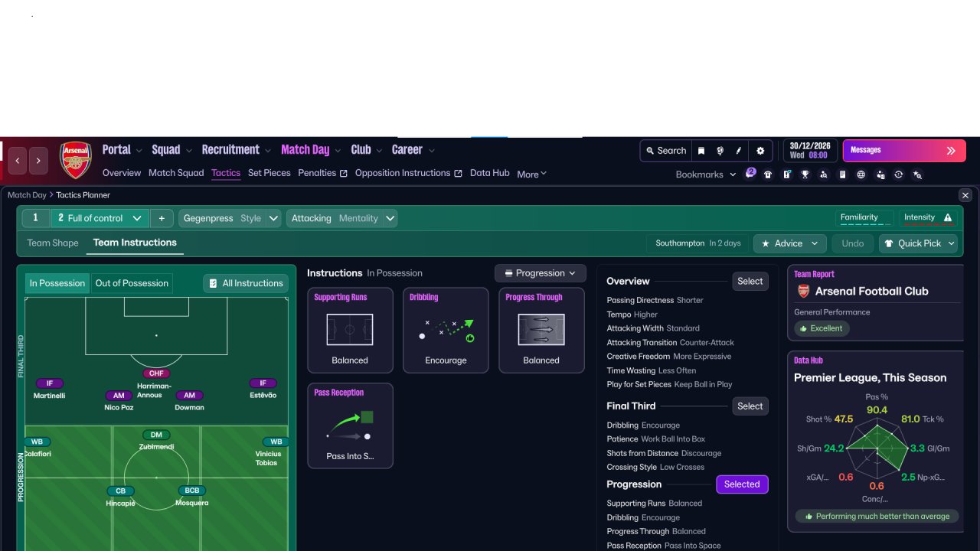Open the Quick Pick dropdown
This screenshot has height=551, width=980.
(x=919, y=243)
